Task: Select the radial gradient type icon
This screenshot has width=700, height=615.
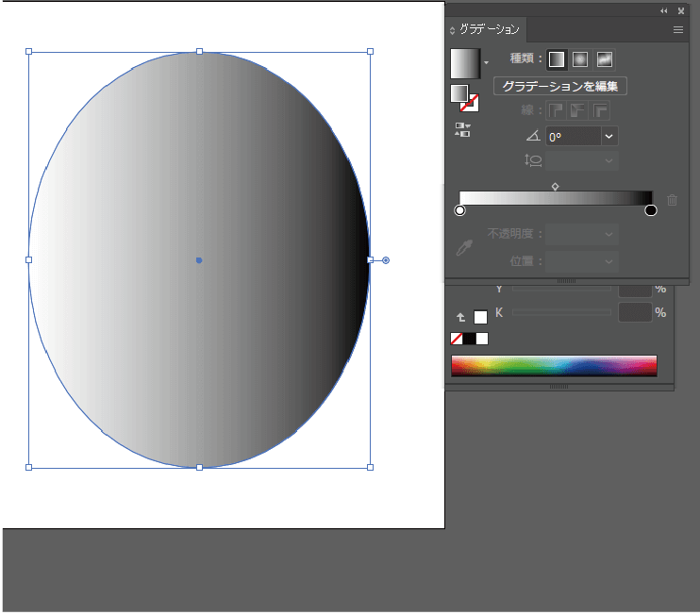Action: tap(580, 59)
